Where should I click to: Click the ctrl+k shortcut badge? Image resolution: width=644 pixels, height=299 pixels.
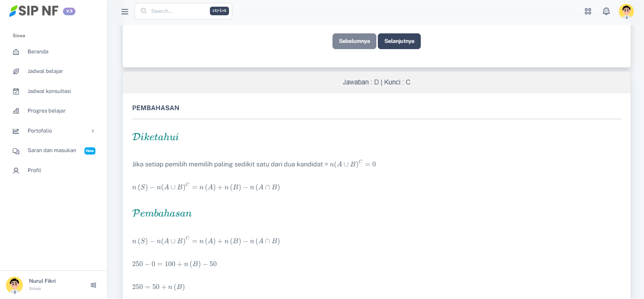(219, 11)
